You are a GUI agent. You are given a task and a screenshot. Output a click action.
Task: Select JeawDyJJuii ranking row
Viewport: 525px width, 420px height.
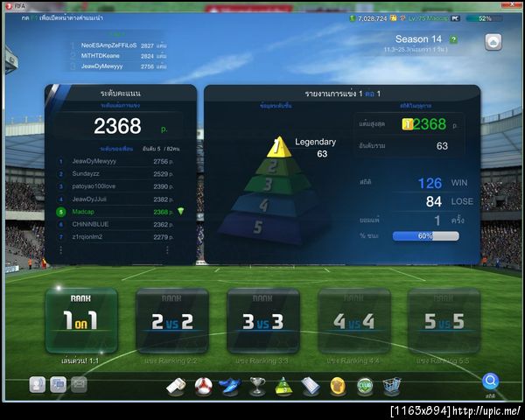(x=115, y=199)
